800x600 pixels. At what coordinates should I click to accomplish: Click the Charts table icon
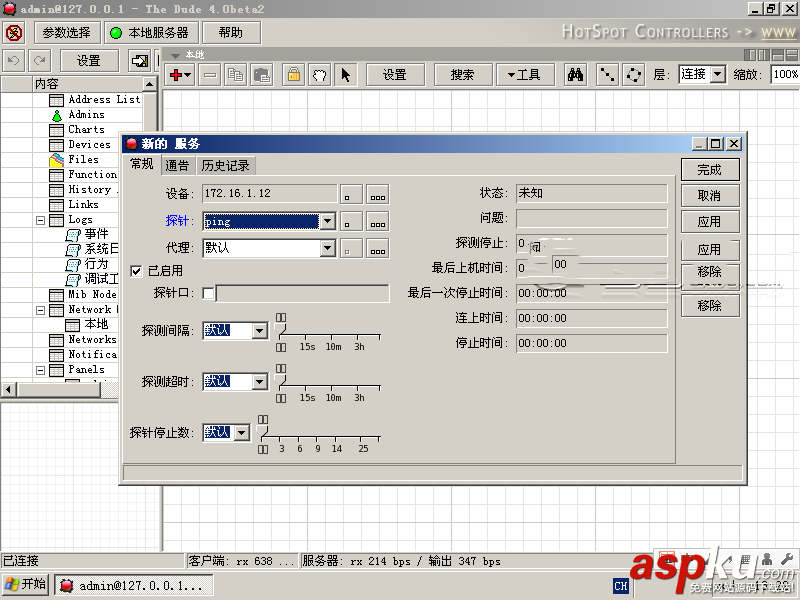pos(56,130)
